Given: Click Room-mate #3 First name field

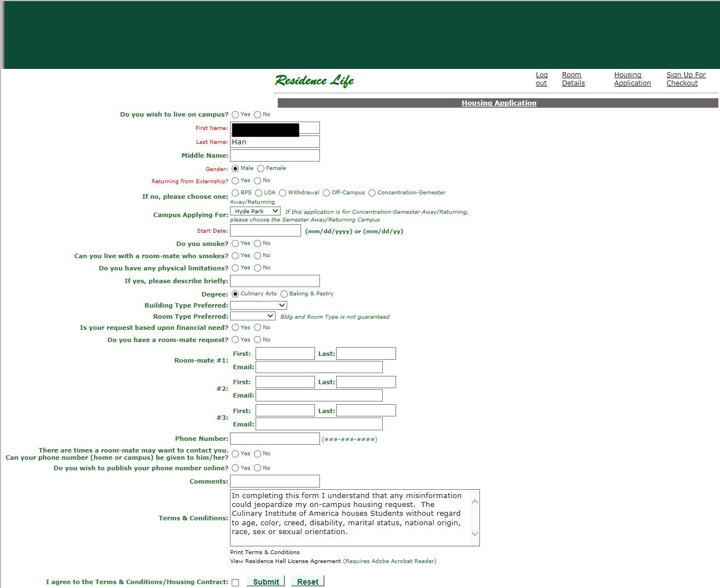Looking at the screenshot, I should tap(285, 410).
